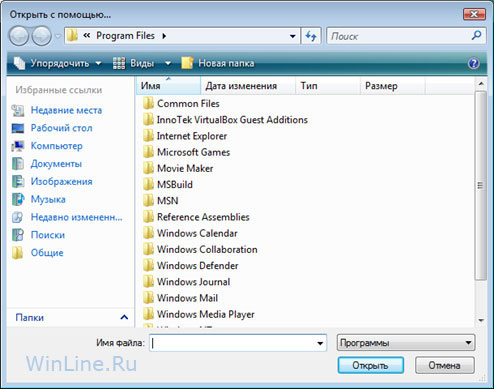The image size is (494, 389).
Task: Click the vertical scrollbar thumb
Action: [480, 185]
